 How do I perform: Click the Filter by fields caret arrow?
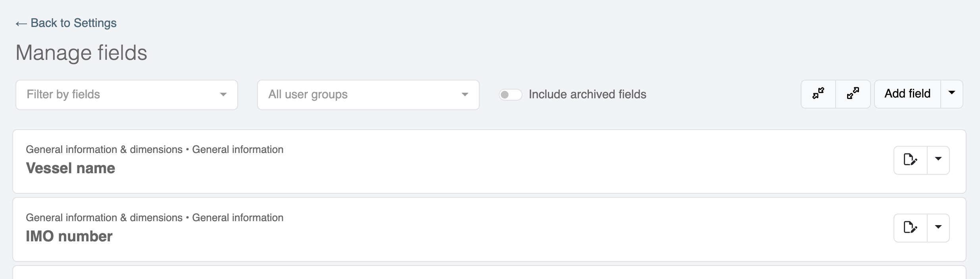point(223,95)
